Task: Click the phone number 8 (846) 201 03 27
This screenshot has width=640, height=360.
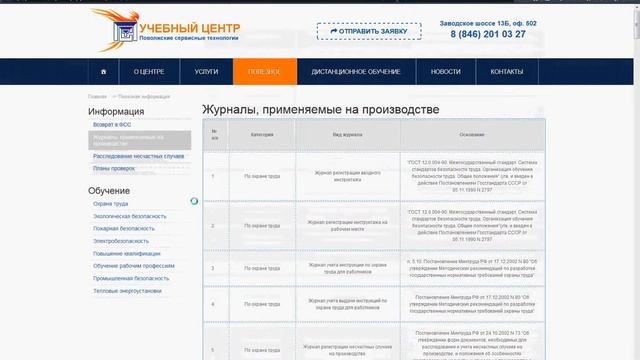Action: [x=488, y=34]
